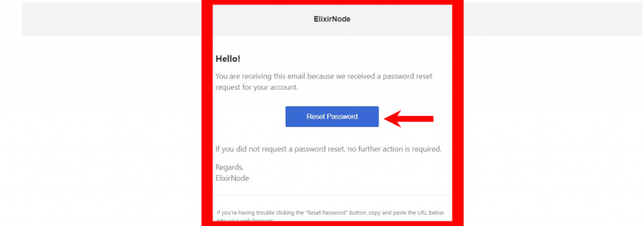Click the horizontal divider above the footer
Viewport: 644px width, 226px height.
[332, 196]
